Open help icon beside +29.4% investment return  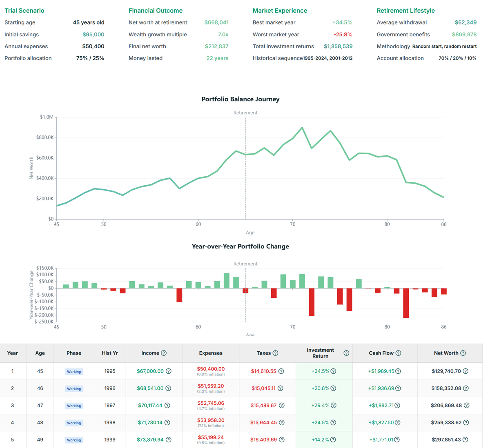coord(334,406)
